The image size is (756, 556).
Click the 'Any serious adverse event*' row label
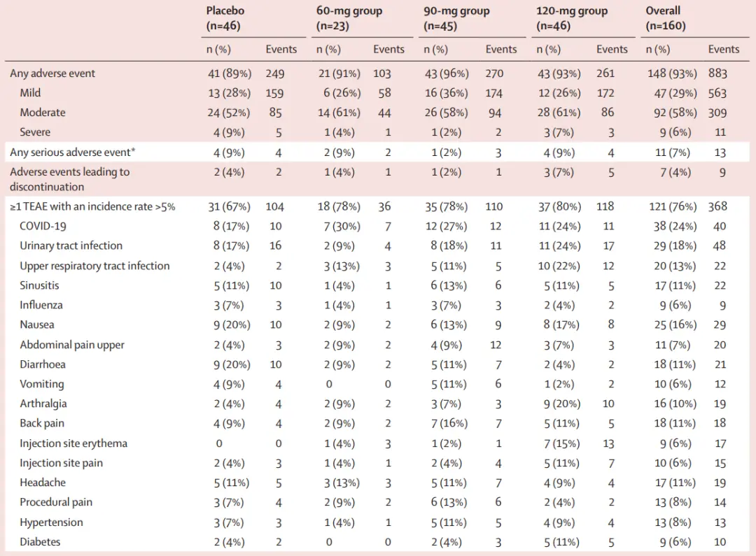tap(70, 152)
